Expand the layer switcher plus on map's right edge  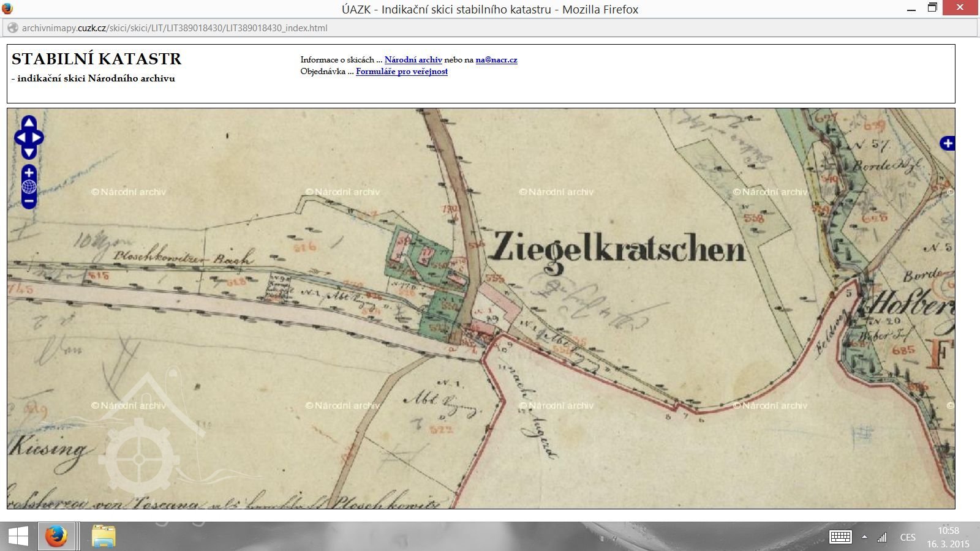(x=948, y=143)
